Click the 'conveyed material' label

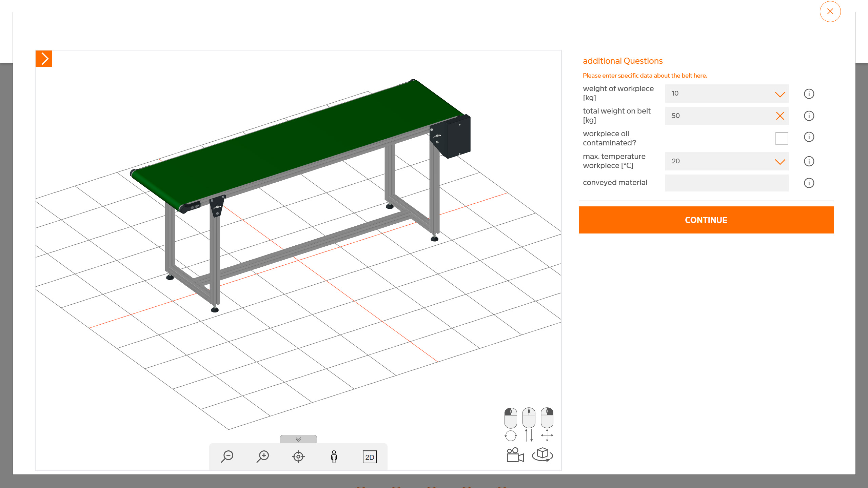click(615, 183)
